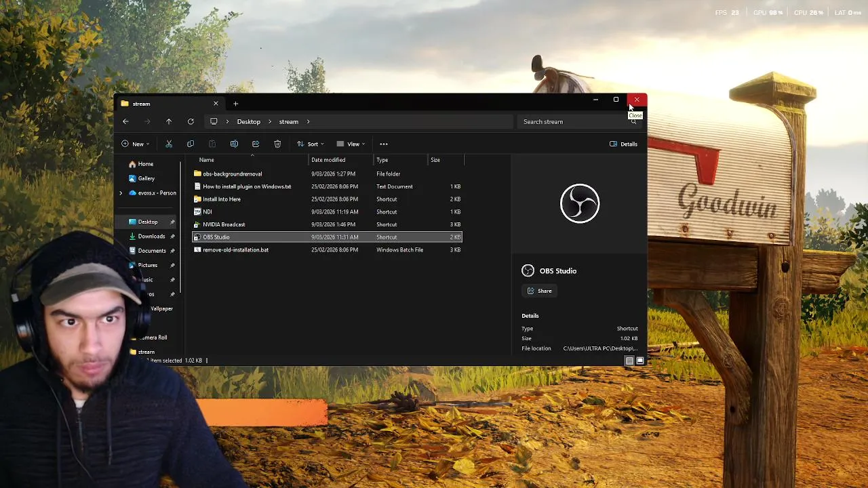The width and height of the screenshot is (868, 488).
Task: Click chevron after stream in breadcrumb
Action: (308, 121)
